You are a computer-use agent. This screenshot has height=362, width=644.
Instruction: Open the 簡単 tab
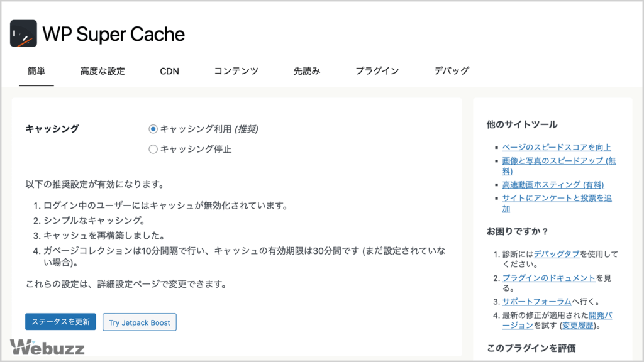[x=36, y=71]
